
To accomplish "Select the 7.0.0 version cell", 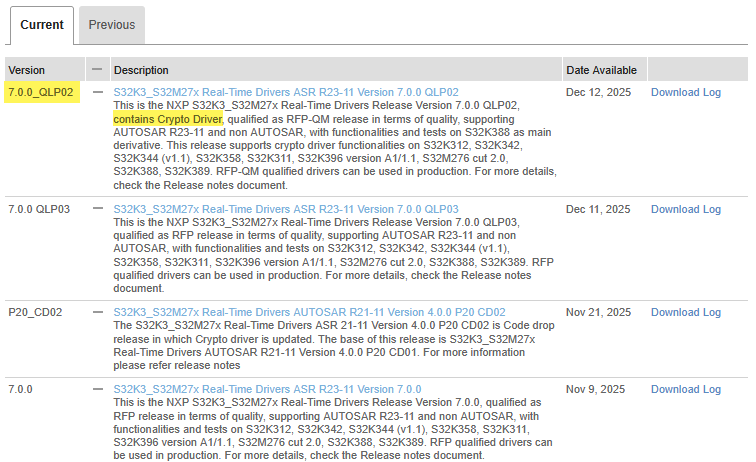I will click(20, 389).
